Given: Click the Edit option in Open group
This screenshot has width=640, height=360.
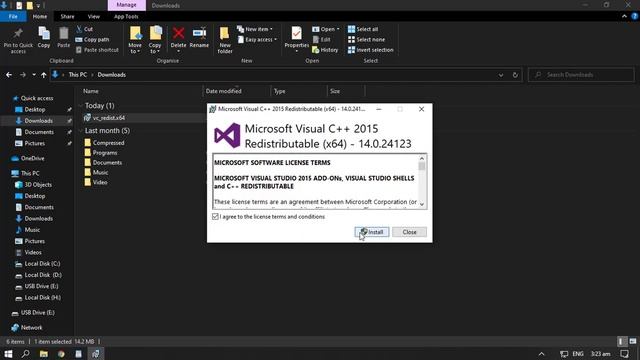Looking at the screenshot, I should coord(322,40).
